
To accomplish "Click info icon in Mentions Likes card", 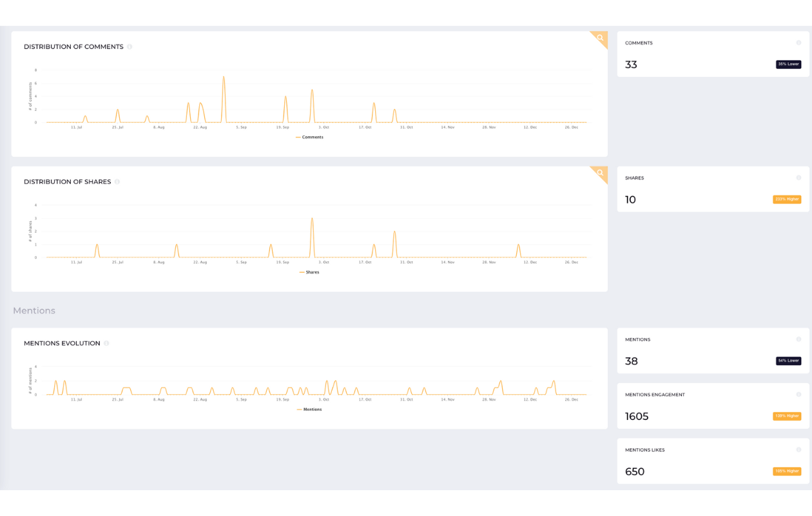I will (798, 450).
